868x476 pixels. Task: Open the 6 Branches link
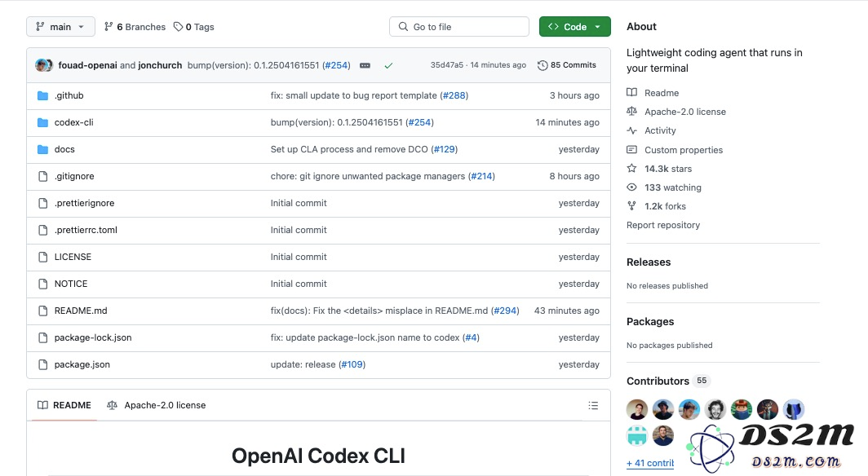coord(135,27)
